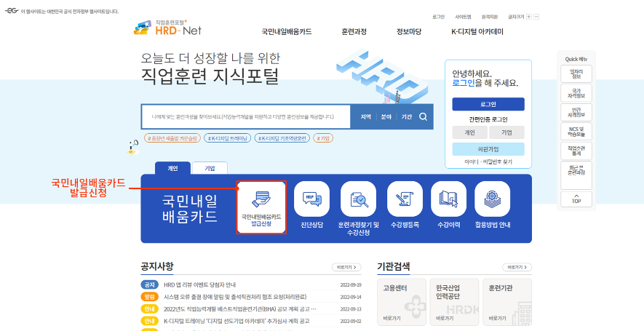This screenshot has width=644, height=331.
Task: Click into the training course search field
Action: (x=246, y=117)
